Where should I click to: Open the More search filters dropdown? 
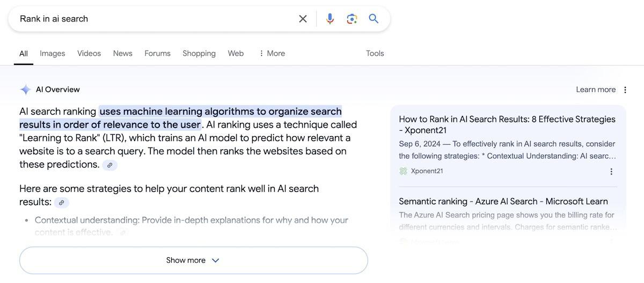[272, 54]
